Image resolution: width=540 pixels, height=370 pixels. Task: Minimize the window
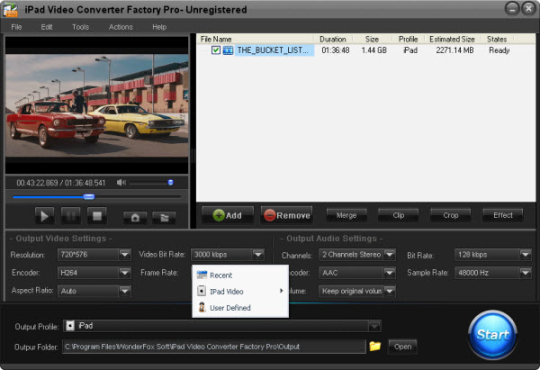click(x=512, y=8)
